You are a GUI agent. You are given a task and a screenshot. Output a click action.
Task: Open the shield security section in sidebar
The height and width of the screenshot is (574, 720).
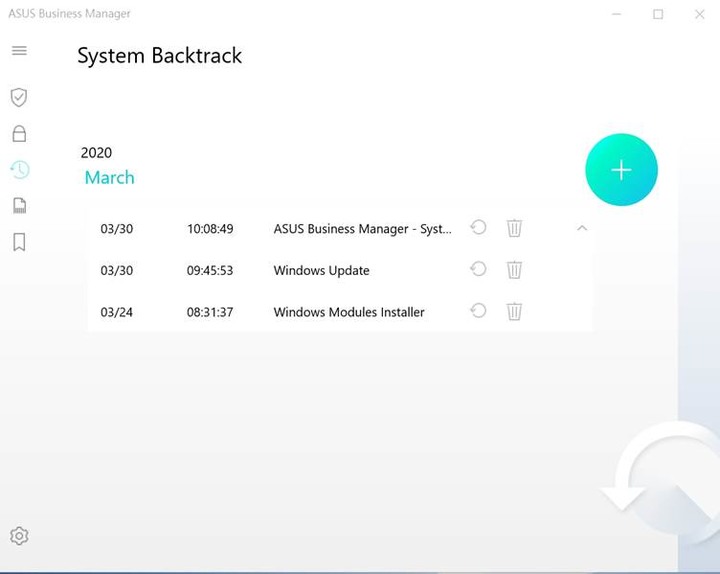click(x=19, y=97)
